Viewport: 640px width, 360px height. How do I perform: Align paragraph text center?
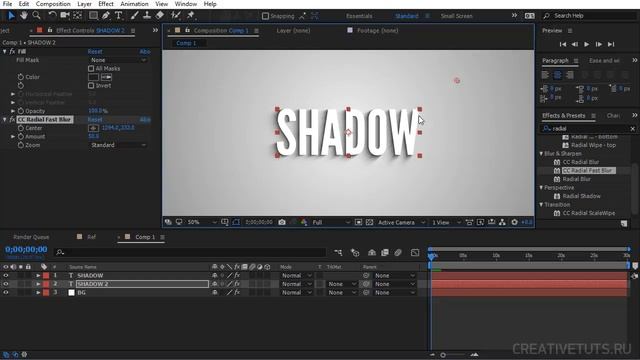[x=558, y=75]
